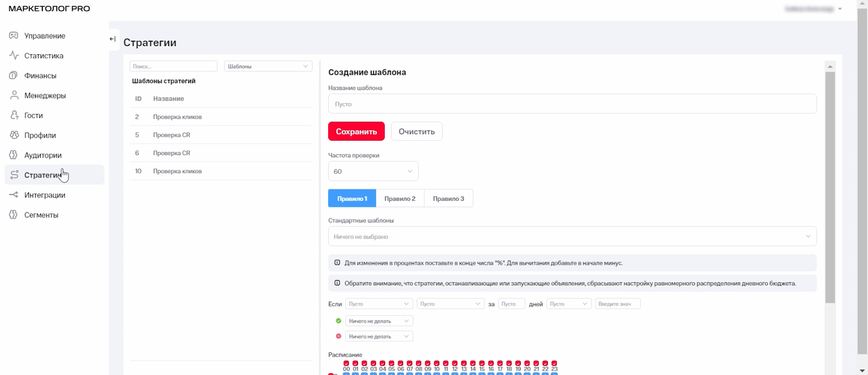The width and height of the screenshot is (868, 375).
Task: Collapse the sidebar with the arrow icon
Action: click(x=113, y=39)
